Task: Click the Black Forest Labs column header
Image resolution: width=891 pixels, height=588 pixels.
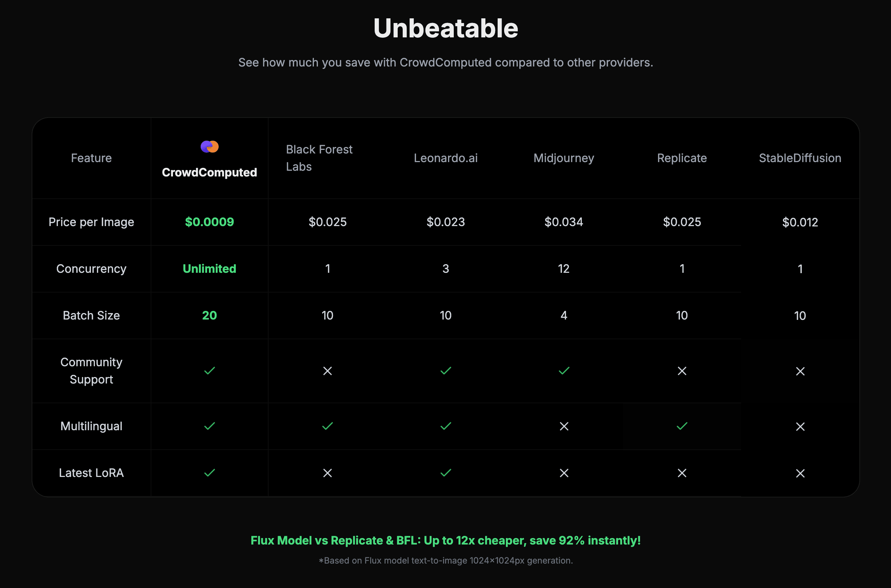Action: tap(319, 158)
